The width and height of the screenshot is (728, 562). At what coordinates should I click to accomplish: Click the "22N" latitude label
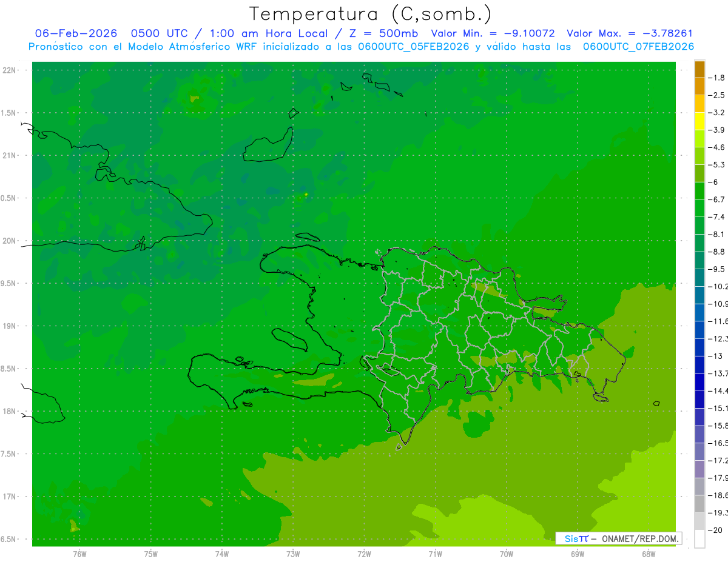(x=10, y=70)
